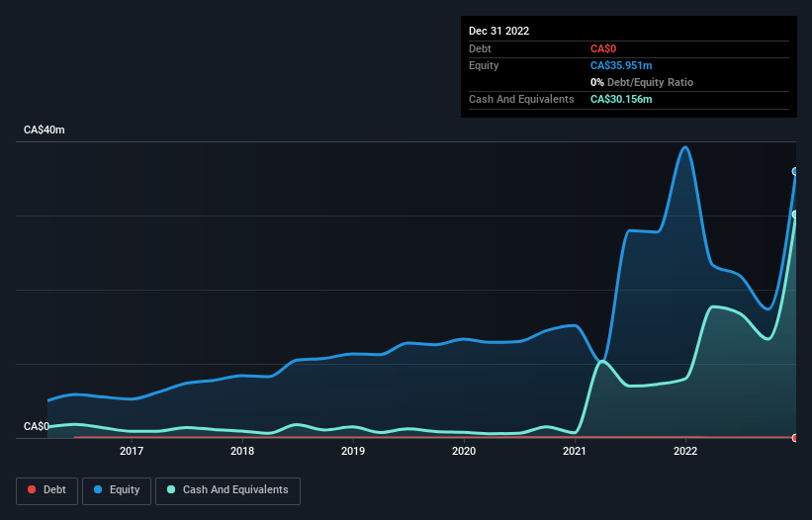Toggle the Cash And Equivalents legend button

(227, 490)
